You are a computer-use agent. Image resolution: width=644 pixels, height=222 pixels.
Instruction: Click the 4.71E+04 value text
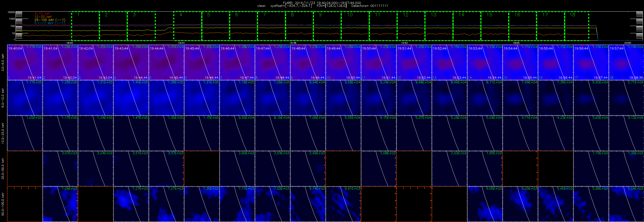pos(530,118)
